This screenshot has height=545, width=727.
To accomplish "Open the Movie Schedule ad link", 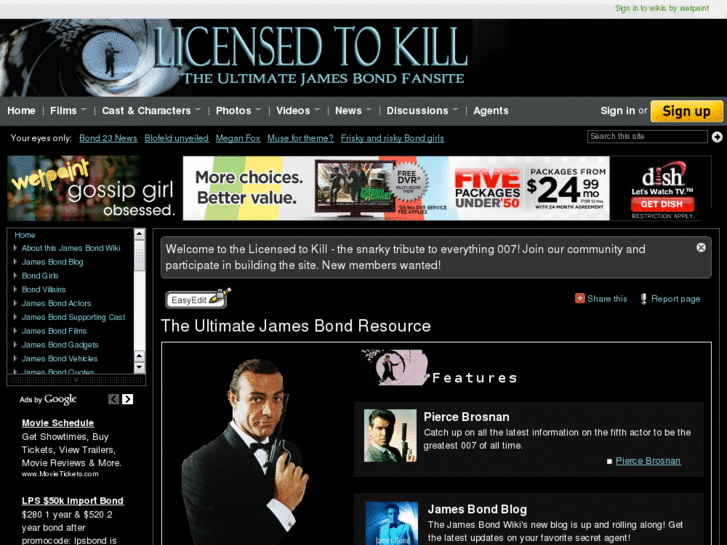I will (57, 423).
